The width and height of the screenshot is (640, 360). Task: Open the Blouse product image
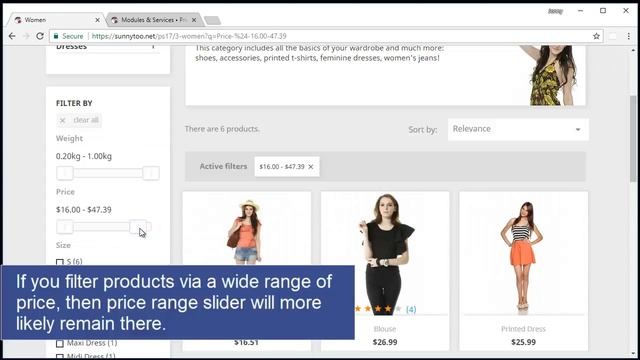coord(385,254)
